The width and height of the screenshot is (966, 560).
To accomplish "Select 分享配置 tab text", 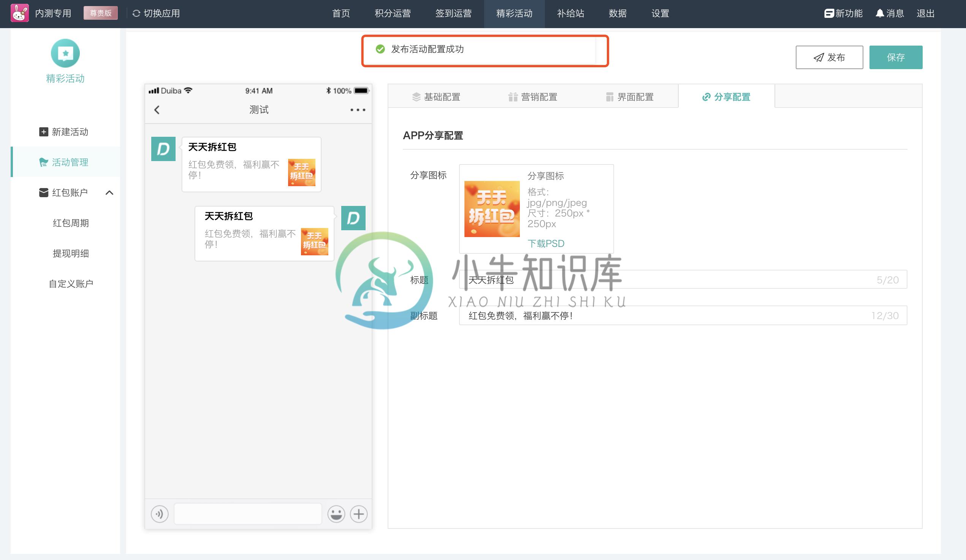I will (732, 97).
